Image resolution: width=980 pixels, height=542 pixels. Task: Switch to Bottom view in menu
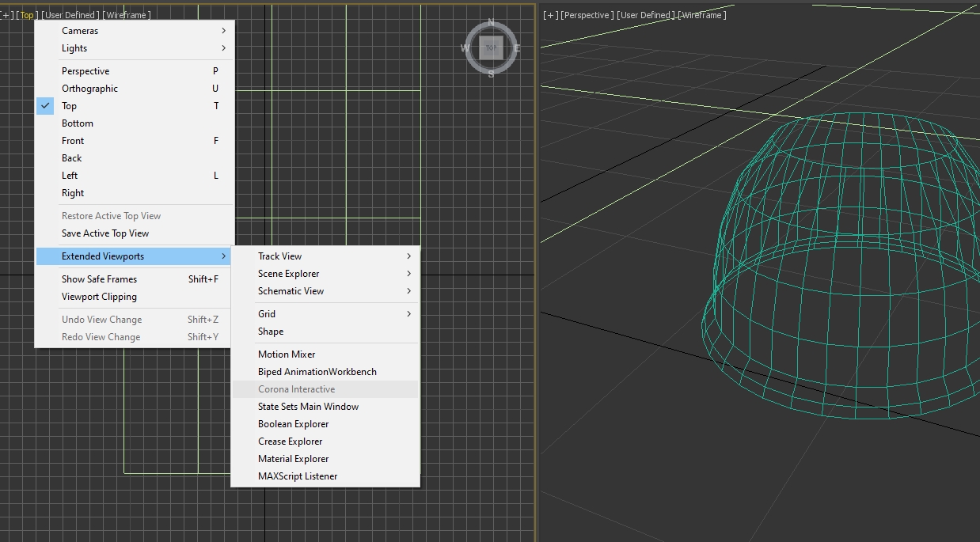point(135,123)
